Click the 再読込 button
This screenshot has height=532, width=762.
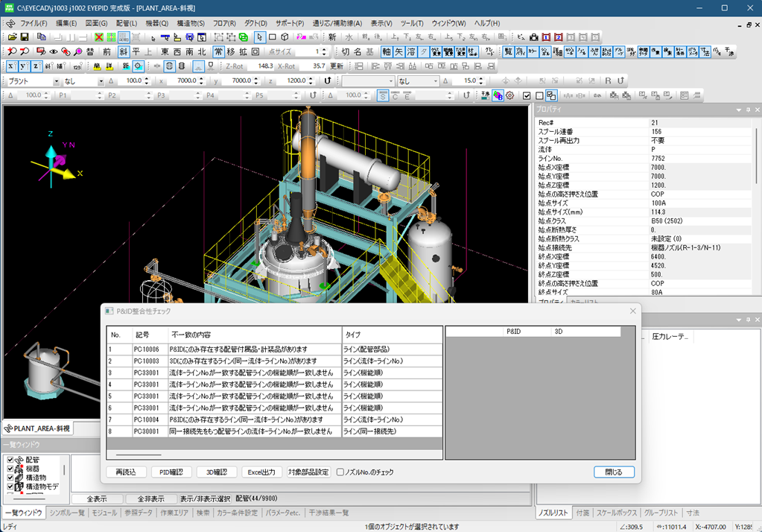coord(126,472)
